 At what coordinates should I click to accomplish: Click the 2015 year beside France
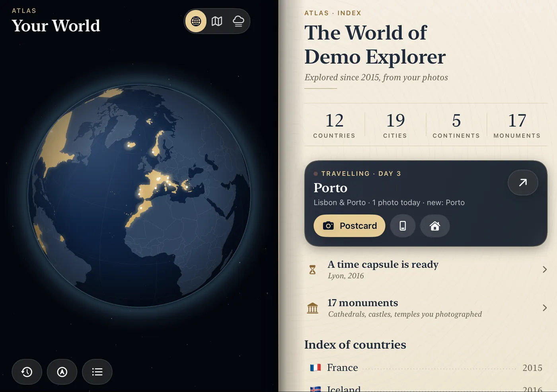(x=532, y=368)
